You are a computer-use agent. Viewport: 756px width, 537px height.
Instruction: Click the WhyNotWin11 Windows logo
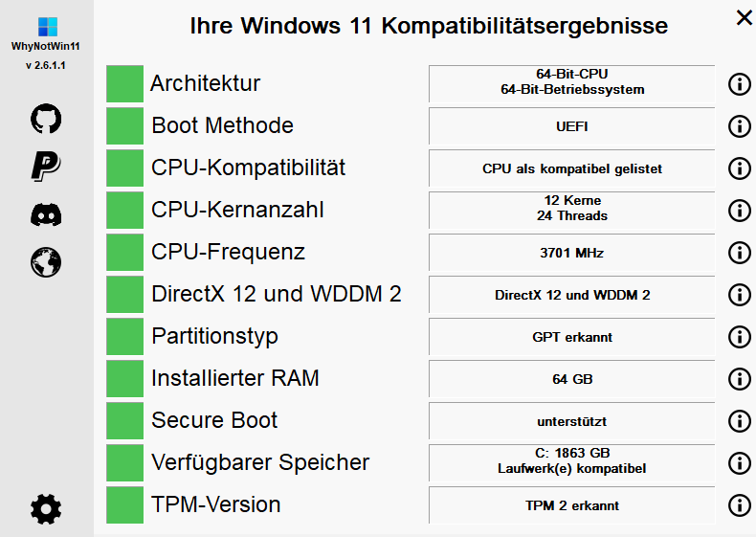[x=47, y=27]
